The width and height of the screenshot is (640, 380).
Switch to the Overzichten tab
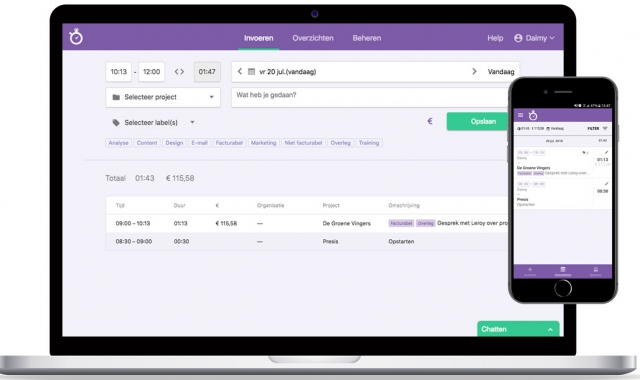313,38
